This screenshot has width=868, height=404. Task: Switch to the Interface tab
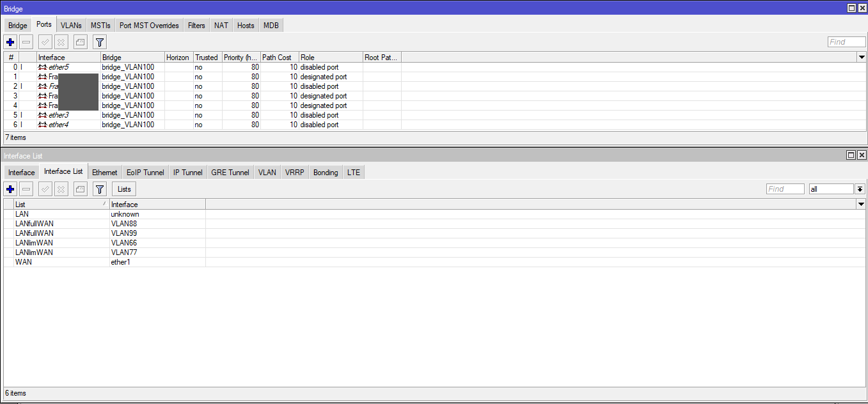22,173
